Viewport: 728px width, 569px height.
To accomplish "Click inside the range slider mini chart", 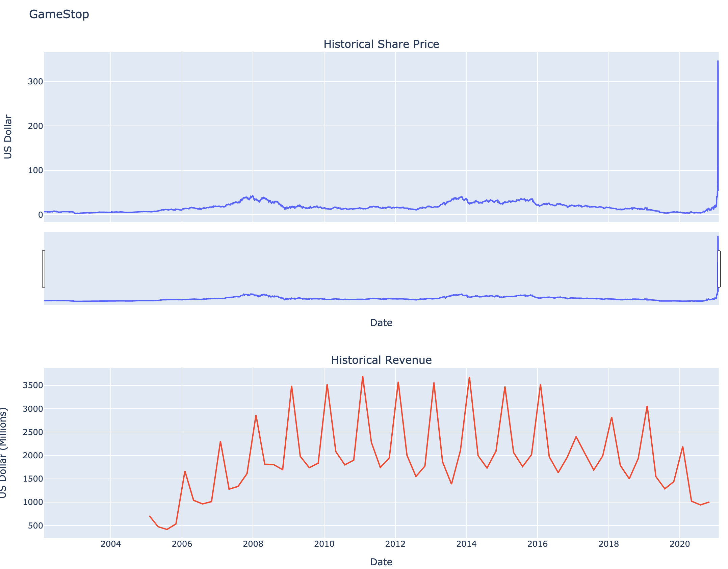I will [x=381, y=269].
